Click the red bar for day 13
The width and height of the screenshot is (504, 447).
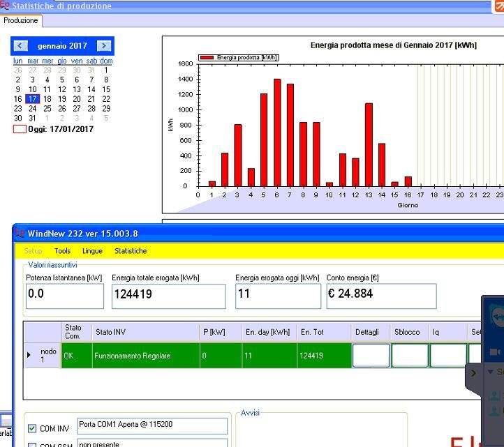click(x=369, y=145)
